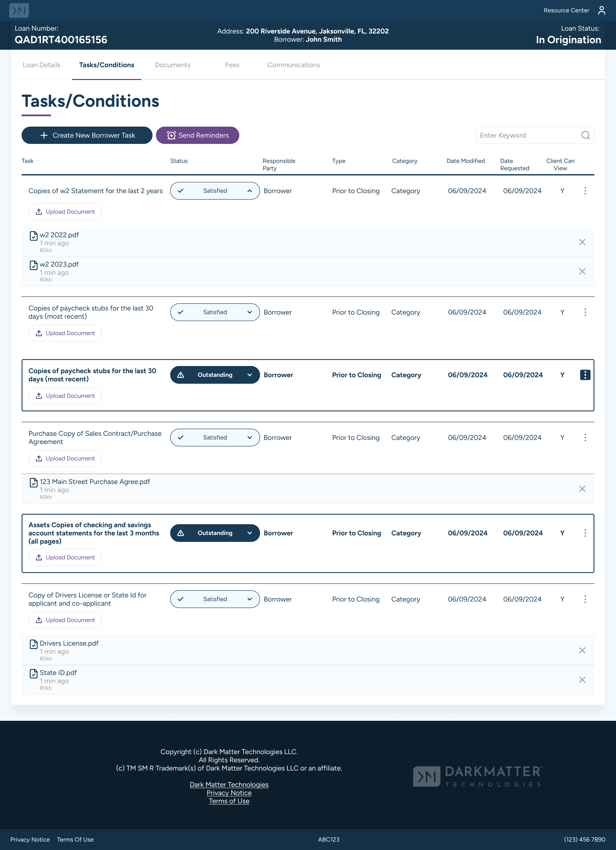Focus the Enter Keyword search field
This screenshot has width=616, height=850.
526,135
